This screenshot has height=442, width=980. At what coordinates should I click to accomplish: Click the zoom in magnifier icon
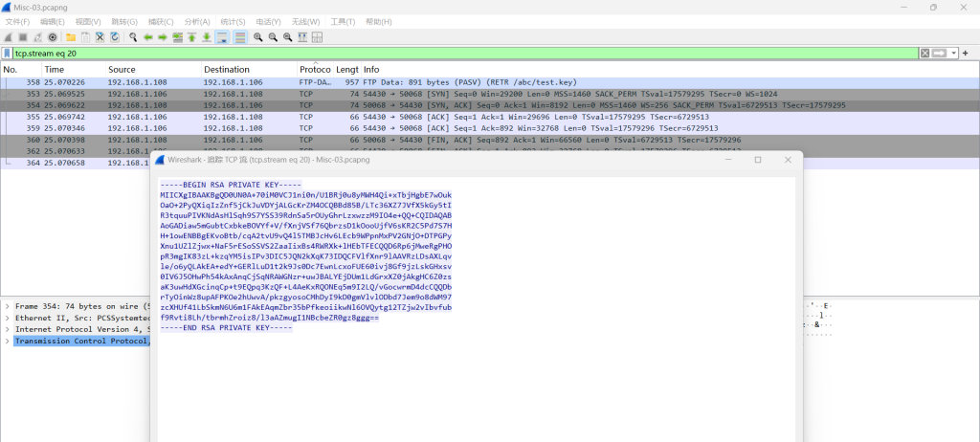point(257,37)
